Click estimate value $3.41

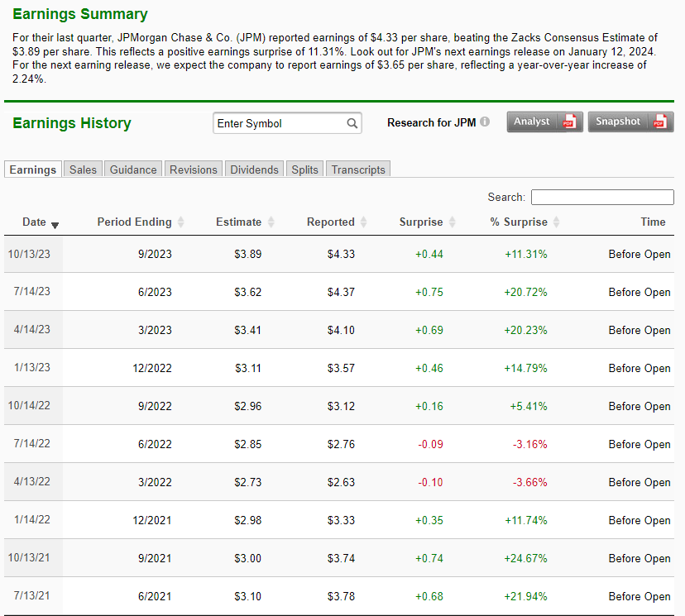pos(247,330)
